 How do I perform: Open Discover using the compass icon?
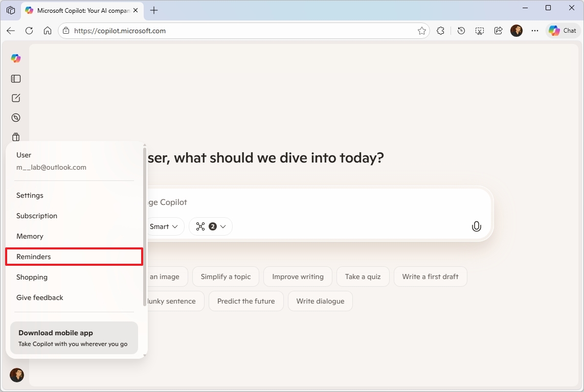[15, 117]
